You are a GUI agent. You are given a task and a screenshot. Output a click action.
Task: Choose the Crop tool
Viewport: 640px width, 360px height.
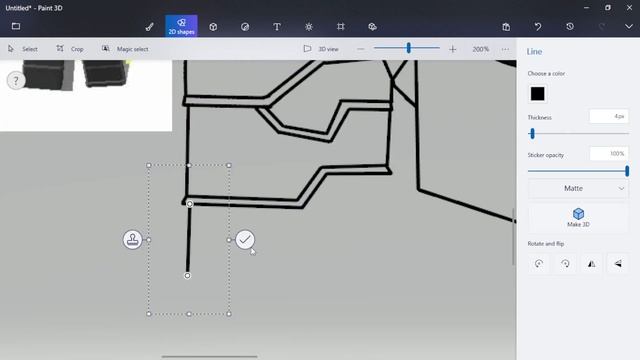tap(70, 49)
